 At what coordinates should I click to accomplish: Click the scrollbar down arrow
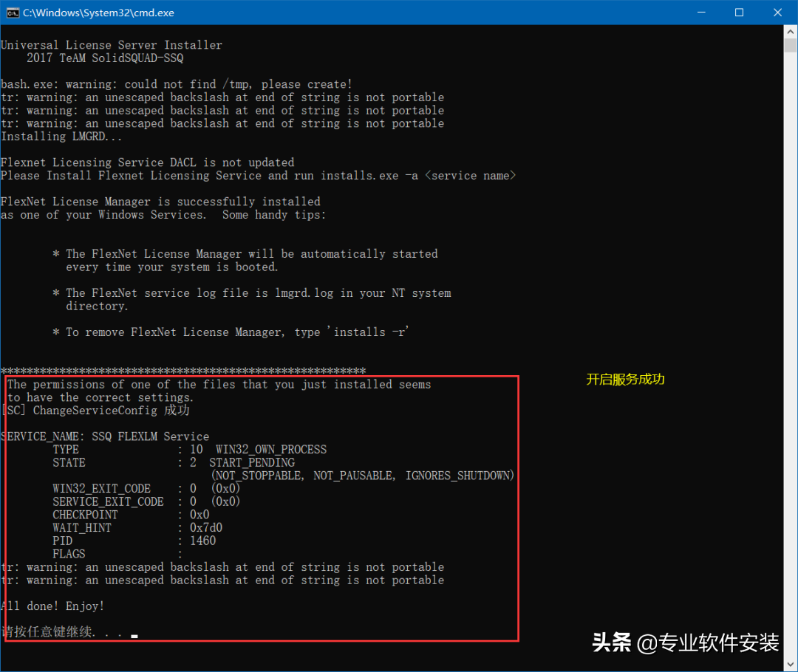tap(791, 665)
